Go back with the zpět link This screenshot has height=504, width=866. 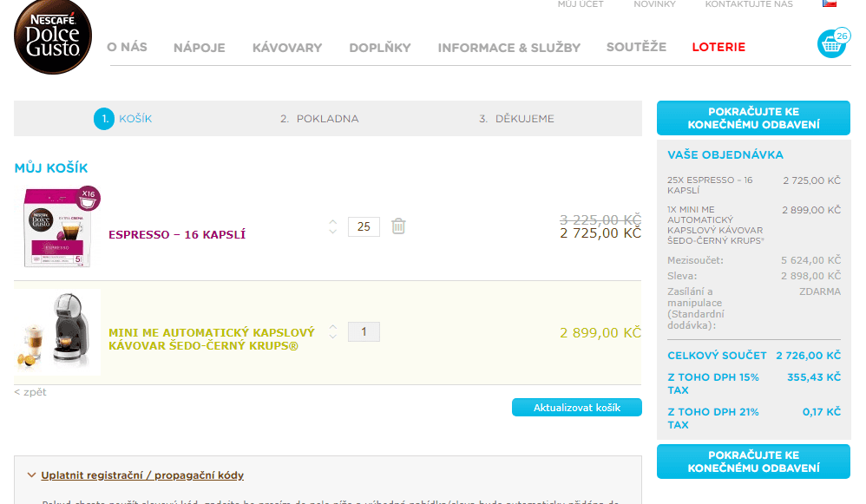30,392
